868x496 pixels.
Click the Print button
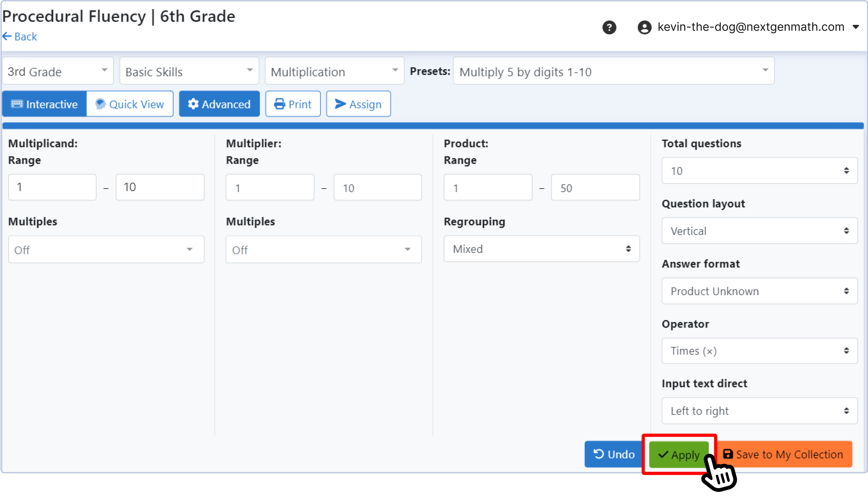pyautogui.click(x=293, y=104)
